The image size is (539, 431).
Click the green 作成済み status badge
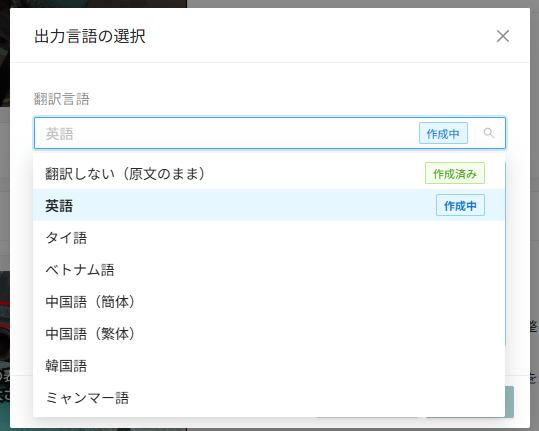tap(455, 173)
